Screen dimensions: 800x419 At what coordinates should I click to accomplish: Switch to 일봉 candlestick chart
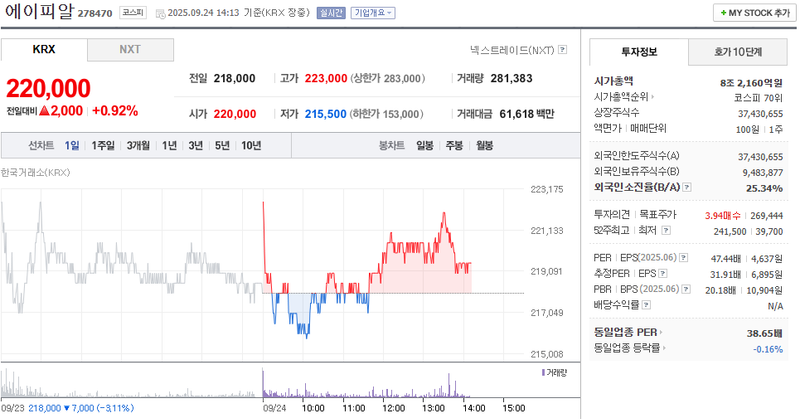425,145
